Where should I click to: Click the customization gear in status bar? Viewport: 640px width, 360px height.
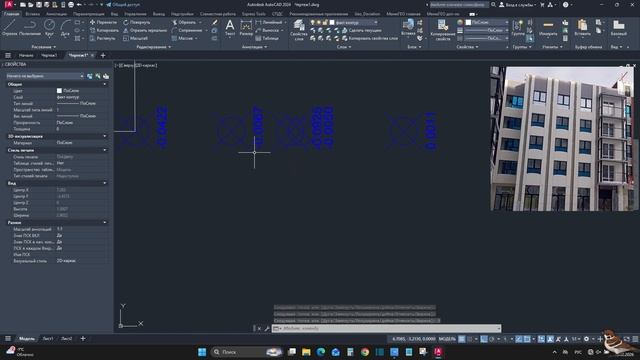[x=587, y=339]
